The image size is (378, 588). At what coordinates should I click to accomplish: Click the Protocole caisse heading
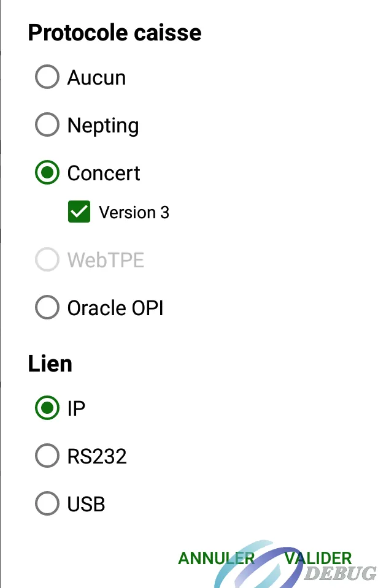[115, 32]
